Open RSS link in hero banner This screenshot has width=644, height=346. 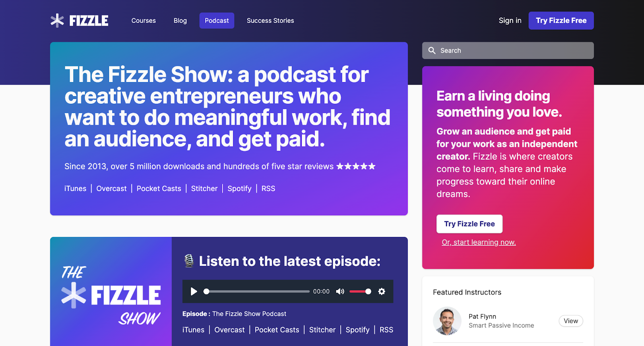(x=268, y=189)
